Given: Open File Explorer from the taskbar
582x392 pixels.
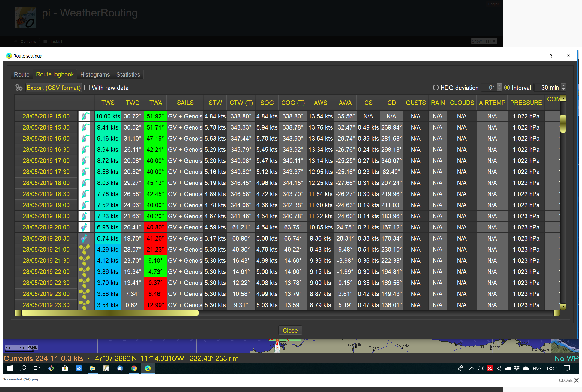Looking at the screenshot, I should pos(93,368).
